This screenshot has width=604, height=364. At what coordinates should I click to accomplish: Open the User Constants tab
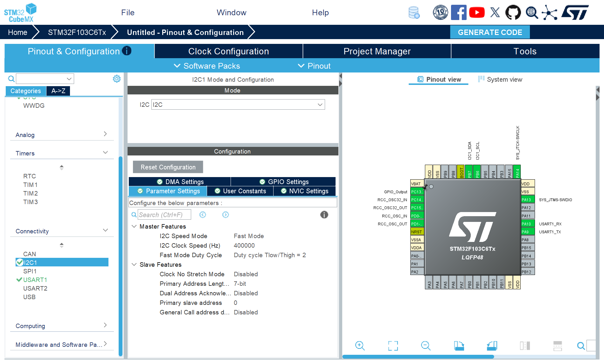pyautogui.click(x=240, y=191)
